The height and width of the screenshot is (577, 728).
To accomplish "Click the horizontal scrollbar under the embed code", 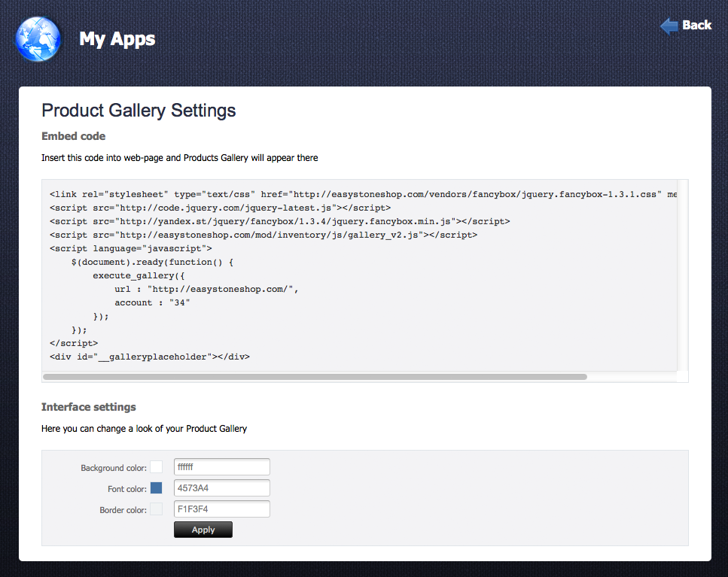I will pos(316,376).
